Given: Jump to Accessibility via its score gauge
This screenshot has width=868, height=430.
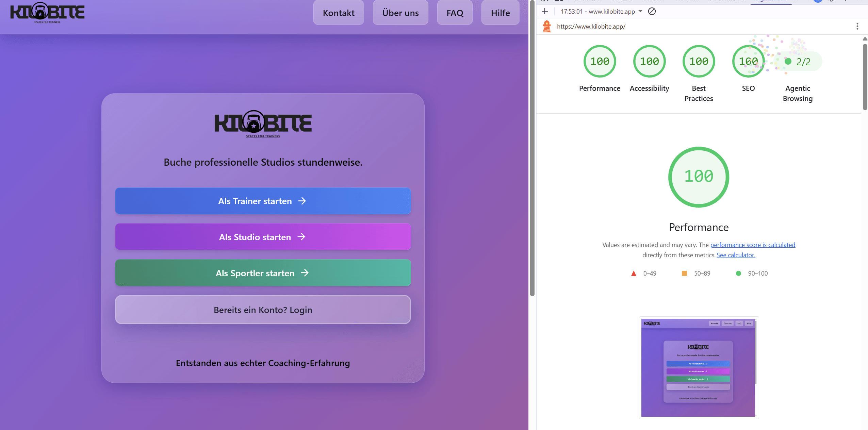Looking at the screenshot, I should pyautogui.click(x=650, y=62).
